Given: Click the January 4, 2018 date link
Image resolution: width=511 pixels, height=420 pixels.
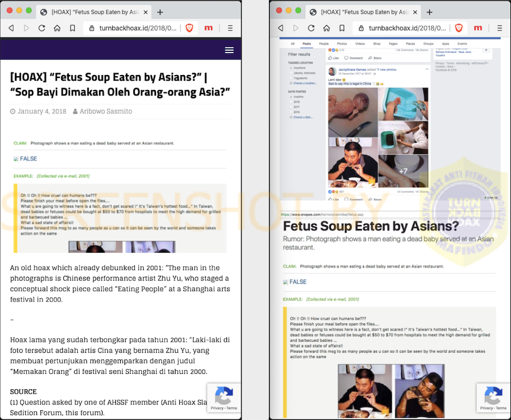Looking at the screenshot, I should click(42, 112).
